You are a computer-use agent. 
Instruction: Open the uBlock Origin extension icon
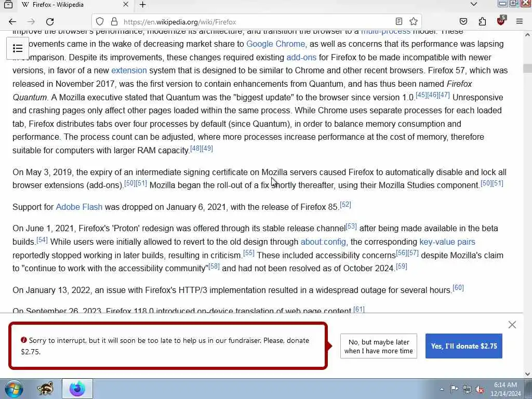point(501,21)
